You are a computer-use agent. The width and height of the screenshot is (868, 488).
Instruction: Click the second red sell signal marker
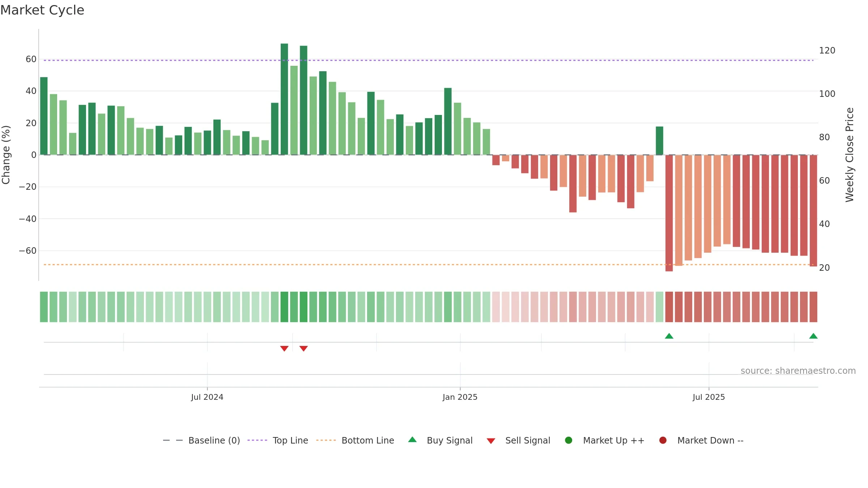303,348
